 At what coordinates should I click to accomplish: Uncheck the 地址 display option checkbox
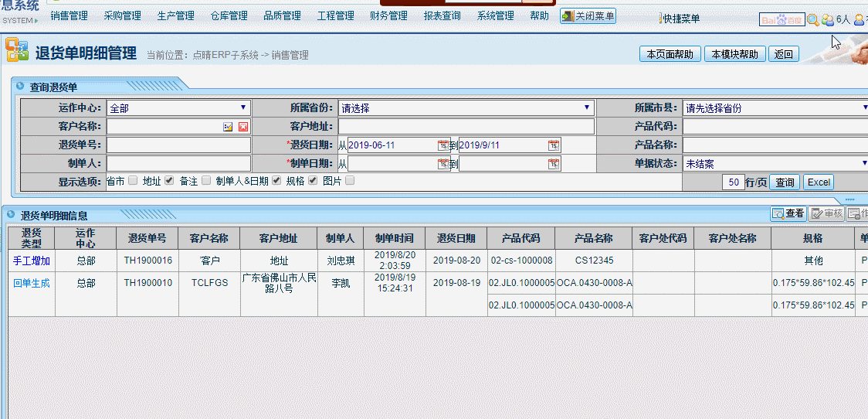pyautogui.click(x=169, y=181)
